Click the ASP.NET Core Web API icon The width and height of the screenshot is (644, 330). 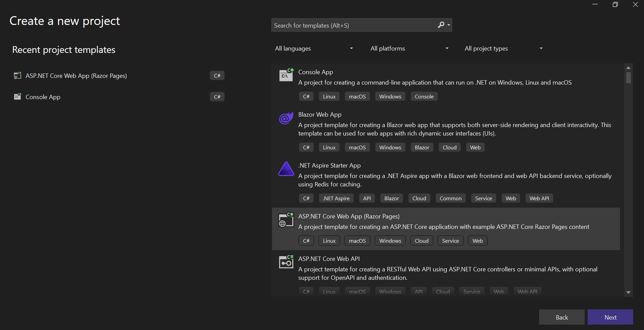[x=286, y=262]
